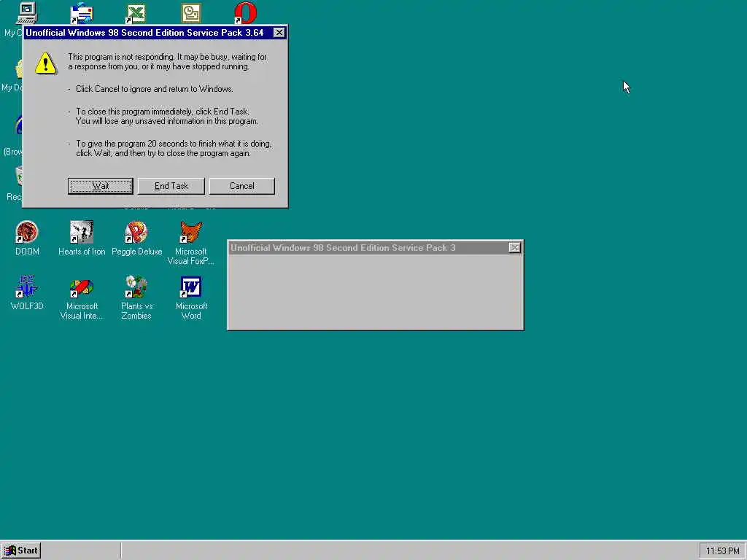Screen dimensions: 747x560
Task: Select the Peggle Deluxe desktop icon
Action: coord(136,238)
